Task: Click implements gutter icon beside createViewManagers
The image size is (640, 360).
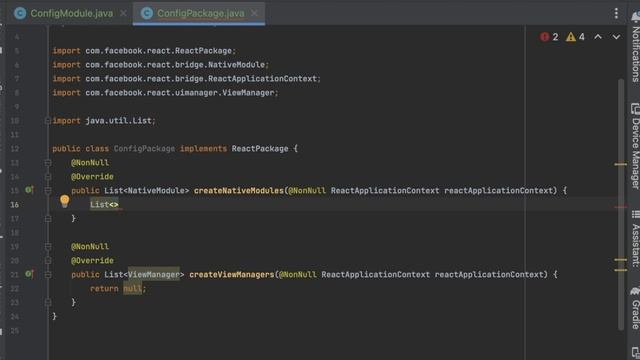Action: [29, 274]
